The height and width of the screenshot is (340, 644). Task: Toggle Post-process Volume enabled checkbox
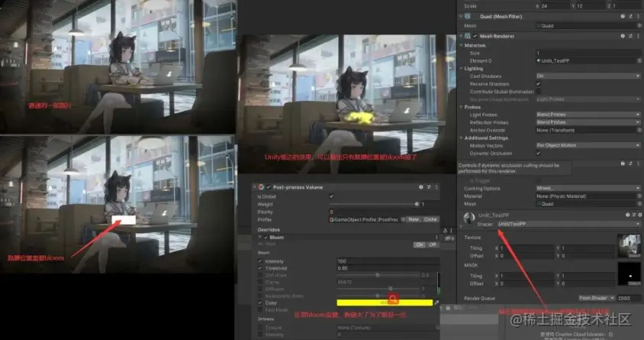pos(269,187)
